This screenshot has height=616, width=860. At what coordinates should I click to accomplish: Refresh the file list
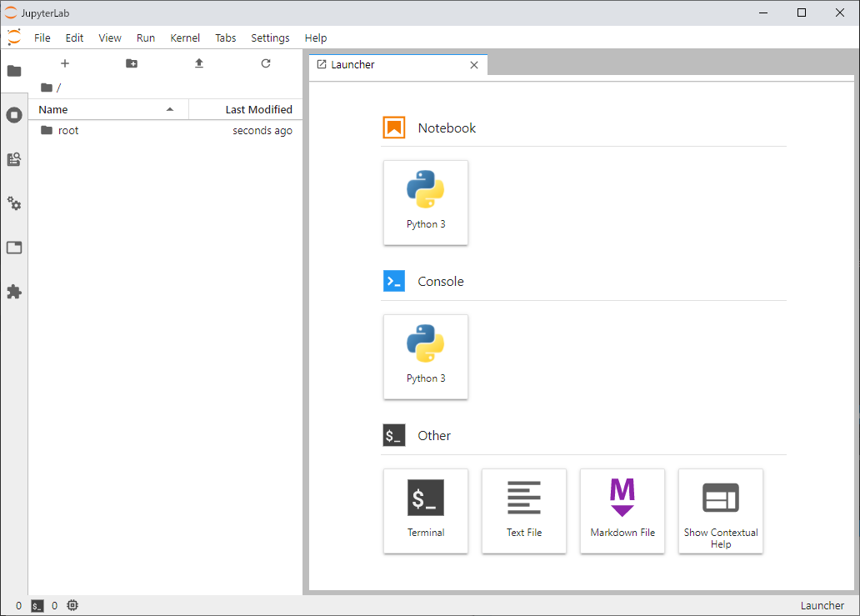(265, 63)
